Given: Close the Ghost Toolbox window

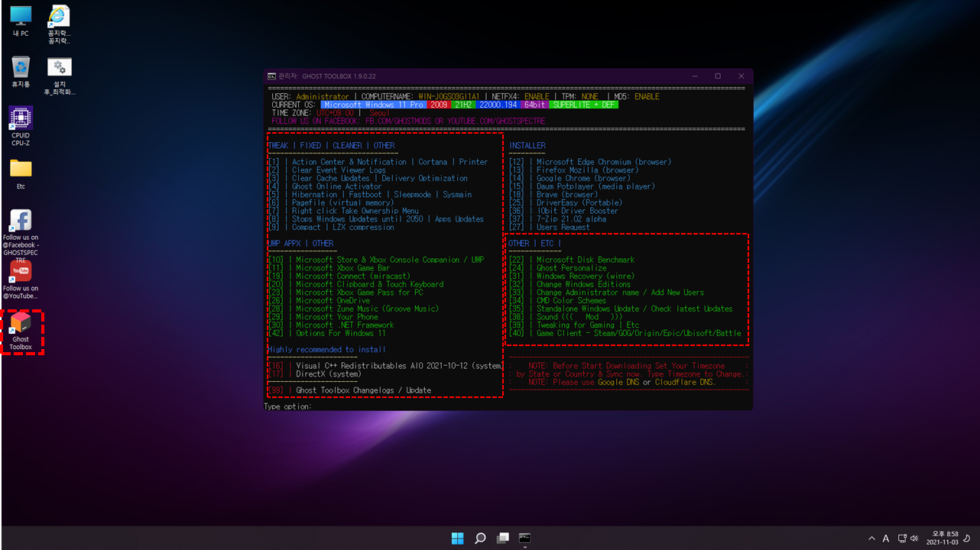Looking at the screenshot, I should (741, 76).
